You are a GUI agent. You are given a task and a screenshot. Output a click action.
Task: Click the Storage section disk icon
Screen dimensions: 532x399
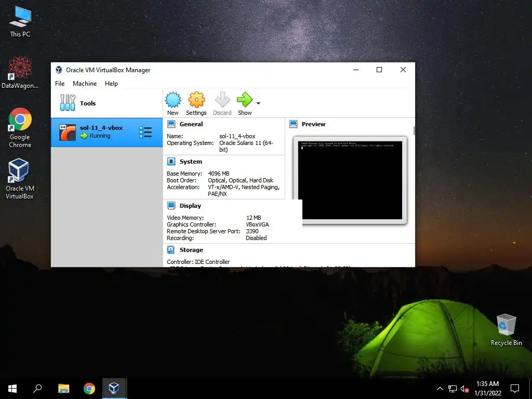(x=171, y=250)
